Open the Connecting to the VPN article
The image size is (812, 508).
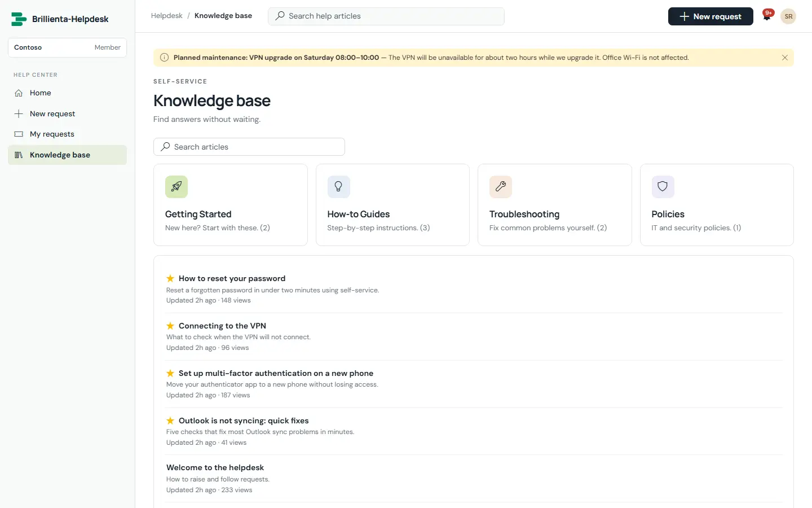pos(222,326)
